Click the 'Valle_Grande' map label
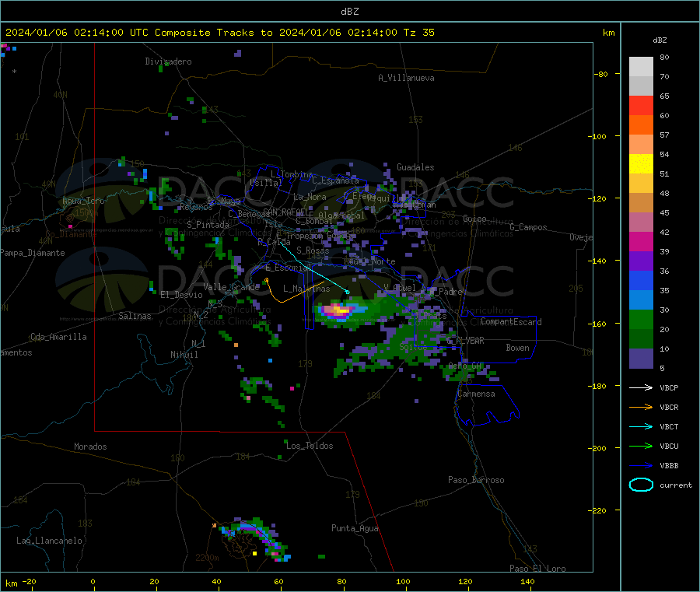 click(x=231, y=287)
